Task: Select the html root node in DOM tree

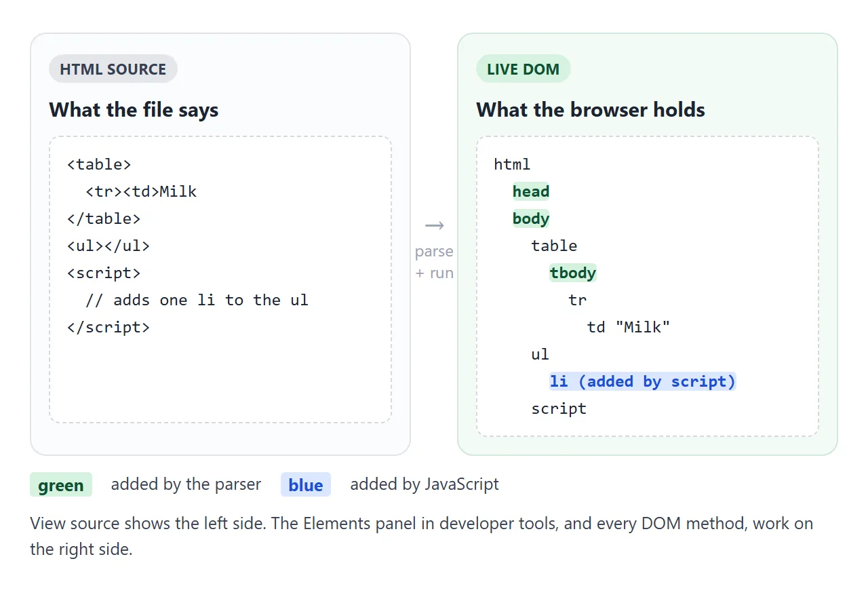Action: point(512,165)
